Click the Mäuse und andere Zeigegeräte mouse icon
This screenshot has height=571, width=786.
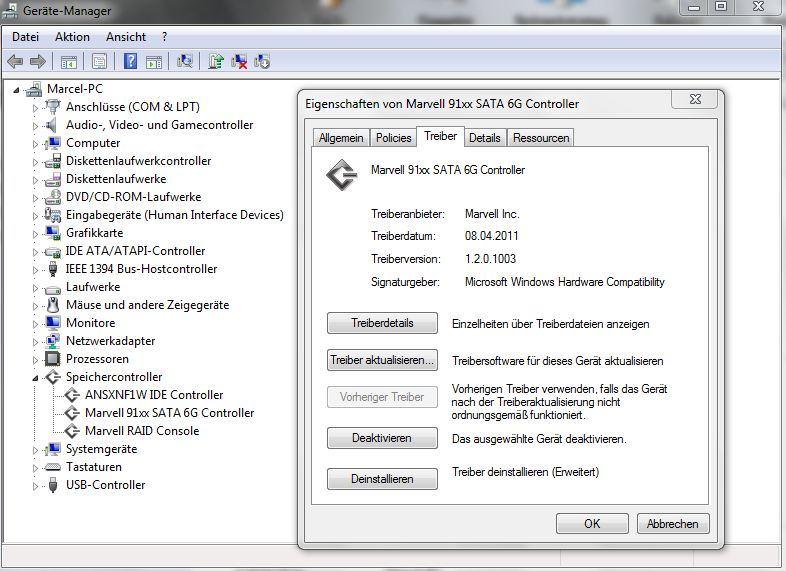tap(53, 305)
